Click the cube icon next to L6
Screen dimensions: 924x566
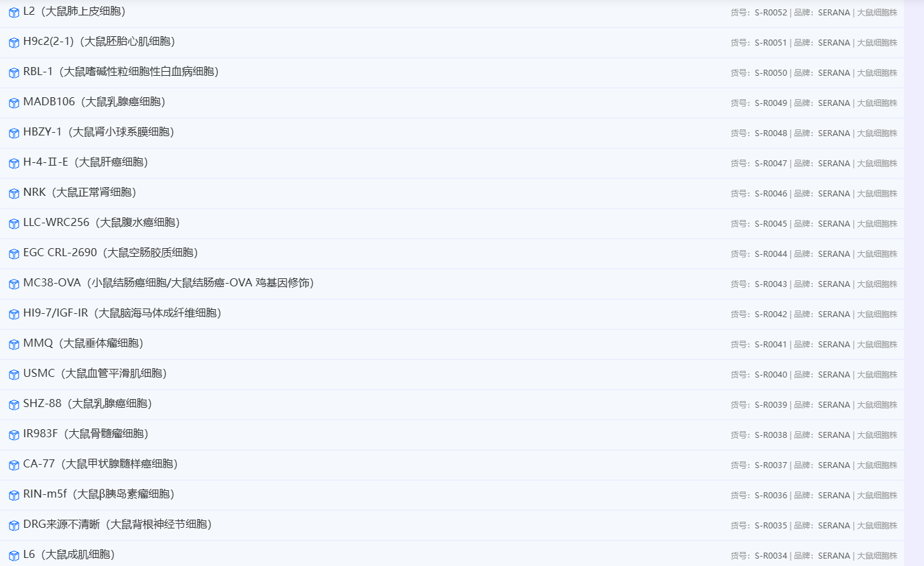pyautogui.click(x=13, y=556)
